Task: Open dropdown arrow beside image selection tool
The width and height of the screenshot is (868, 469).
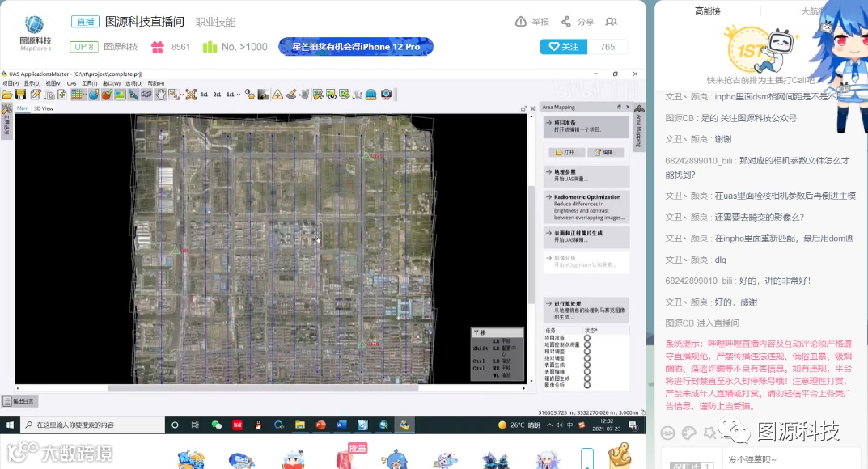Action: (x=181, y=95)
